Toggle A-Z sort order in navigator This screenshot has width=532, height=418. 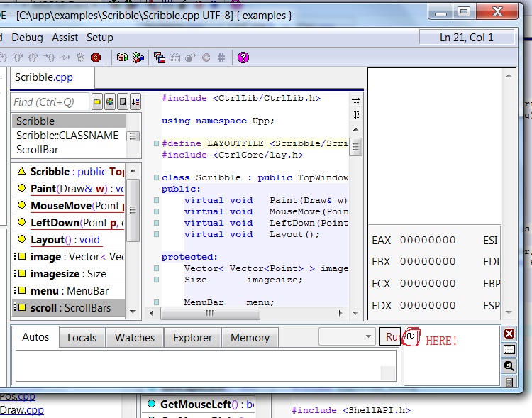tap(135, 101)
